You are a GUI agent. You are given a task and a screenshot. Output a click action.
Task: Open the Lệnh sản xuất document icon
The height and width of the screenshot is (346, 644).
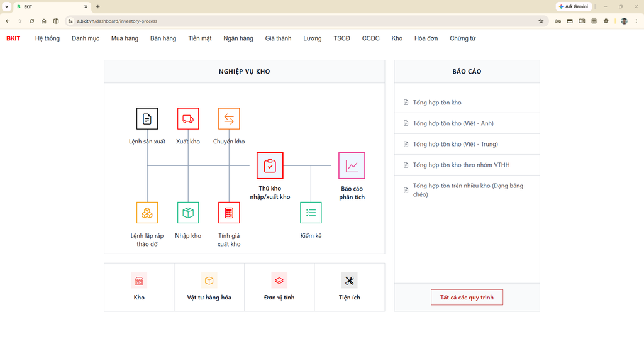(147, 119)
